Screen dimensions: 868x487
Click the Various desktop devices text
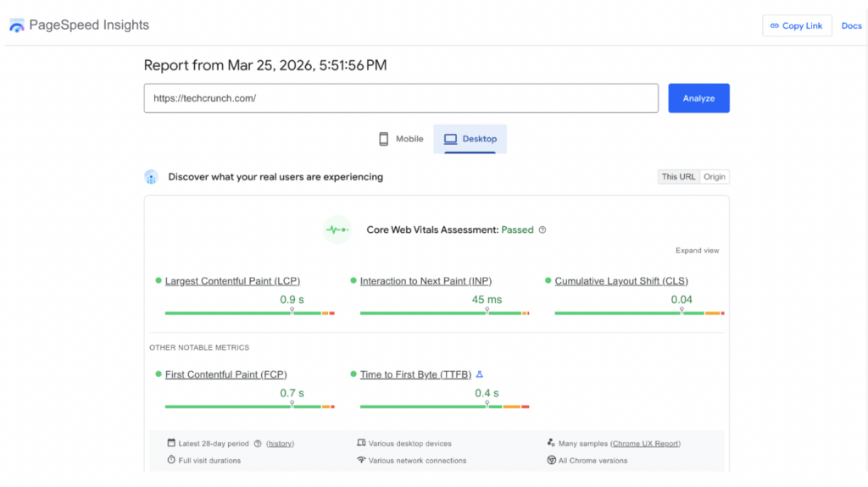(409, 443)
